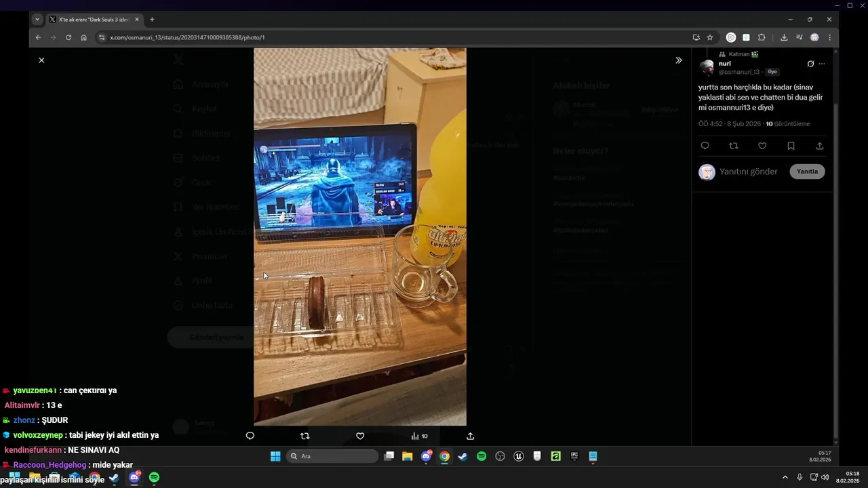The height and width of the screenshot is (488, 868).
Task: Open Chrome tab search dropdown
Action: tap(37, 20)
